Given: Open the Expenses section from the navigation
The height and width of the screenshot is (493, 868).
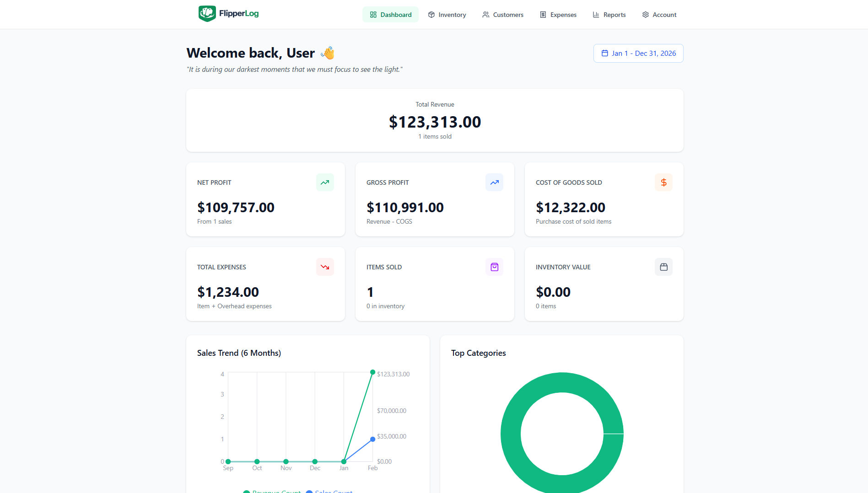Looking at the screenshot, I should click(558, 14).
